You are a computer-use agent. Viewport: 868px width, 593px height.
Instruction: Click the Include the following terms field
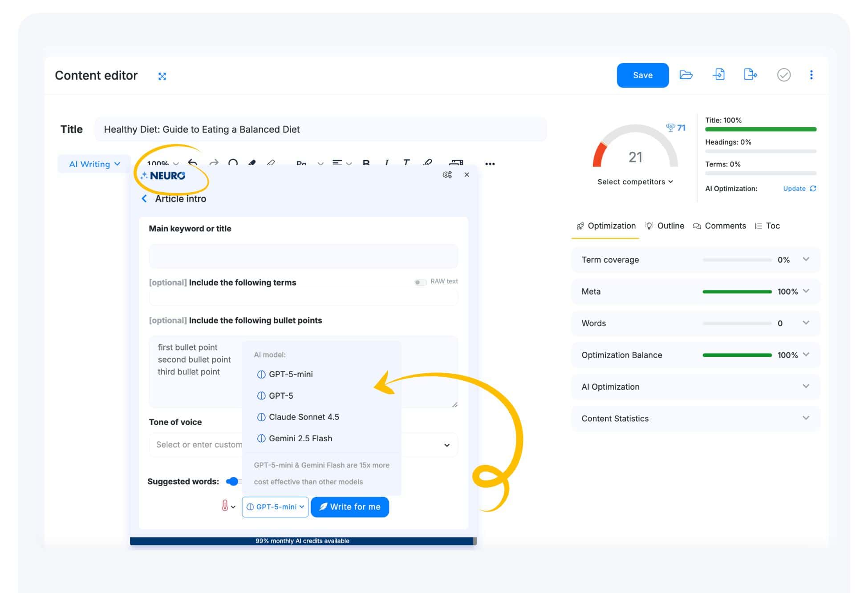tap(303, 297)
